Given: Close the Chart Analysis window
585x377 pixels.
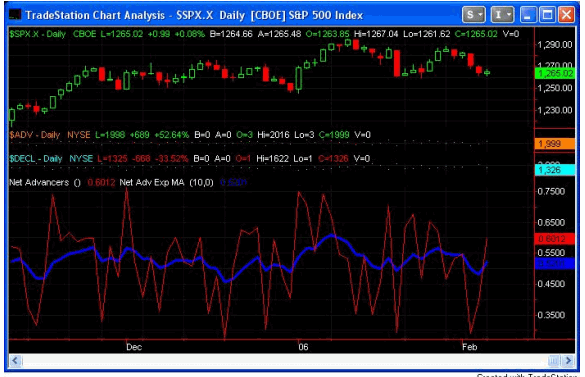Looking at the screenshot, I should 567,15.
